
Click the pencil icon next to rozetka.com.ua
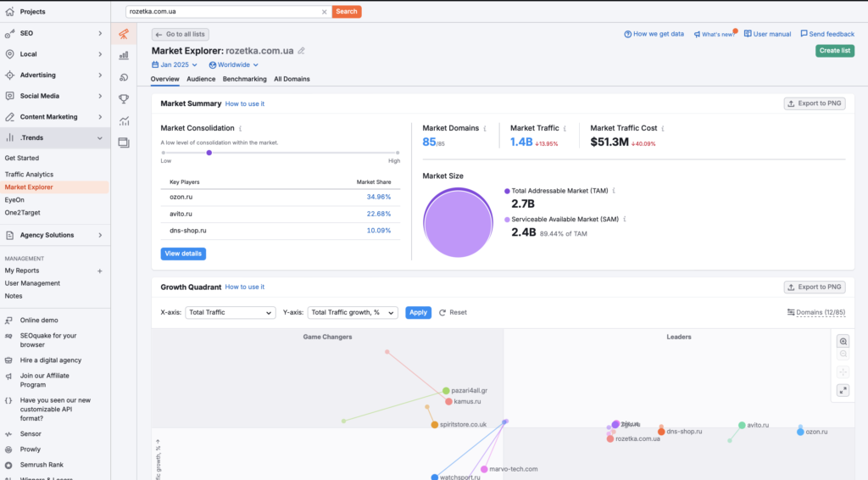coord(301,51)
